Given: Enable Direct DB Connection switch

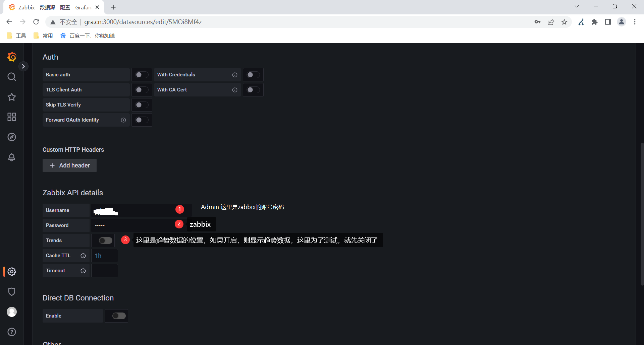Looking at the screenshot, I should [119, 316].
